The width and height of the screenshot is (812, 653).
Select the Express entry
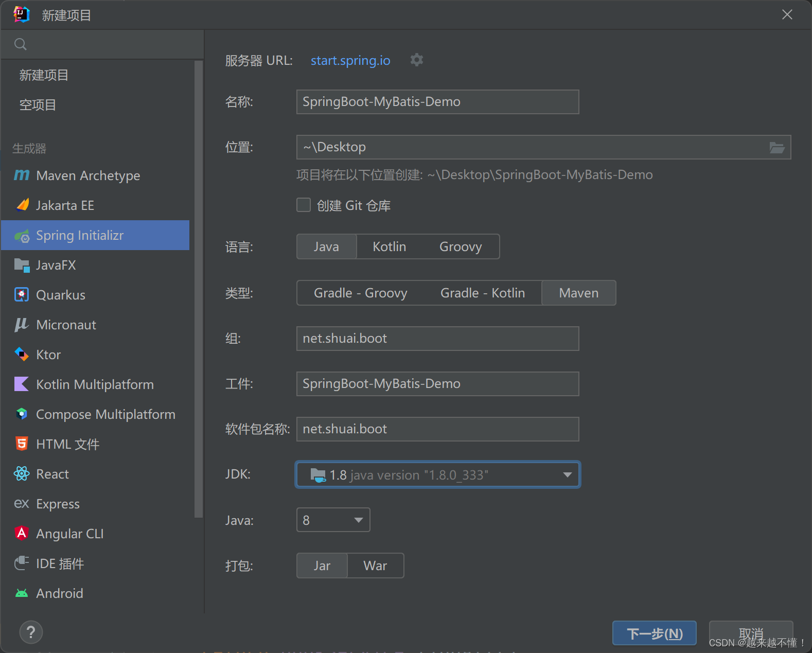point(96,504)
